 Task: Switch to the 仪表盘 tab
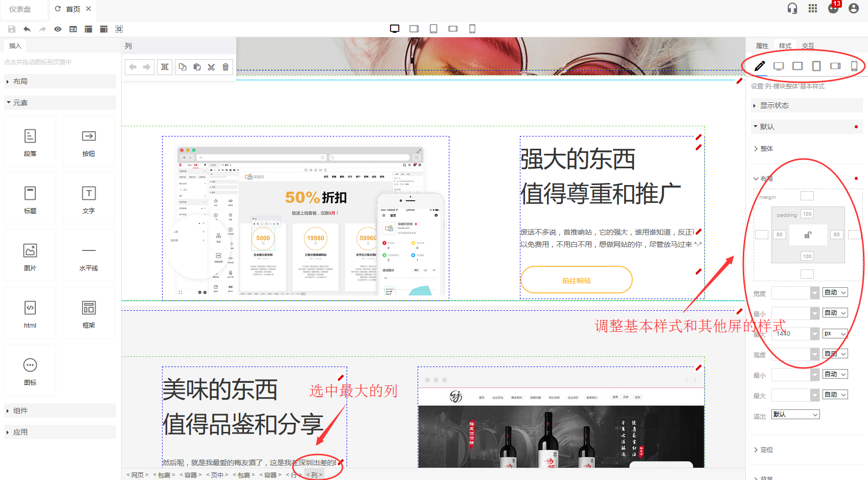coord(20,9)
